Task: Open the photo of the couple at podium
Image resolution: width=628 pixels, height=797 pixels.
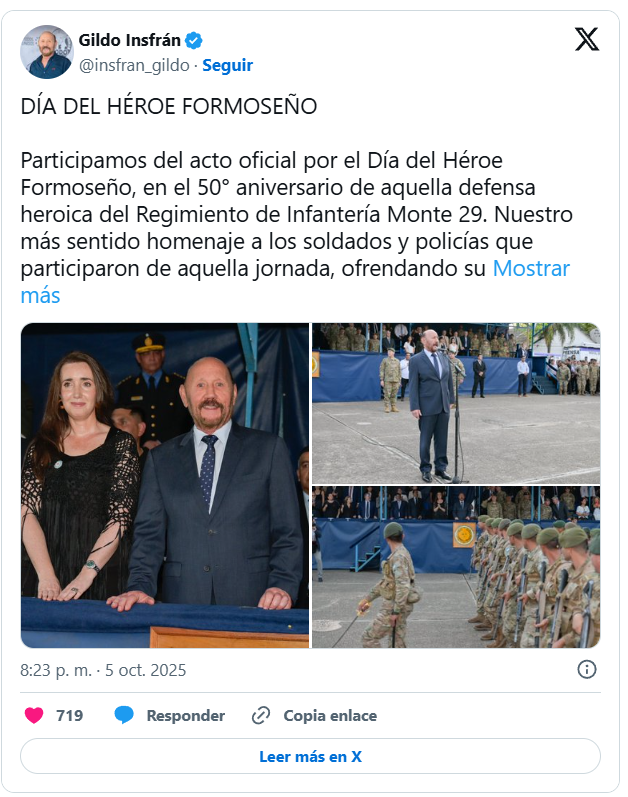Action: pos(165,485)
